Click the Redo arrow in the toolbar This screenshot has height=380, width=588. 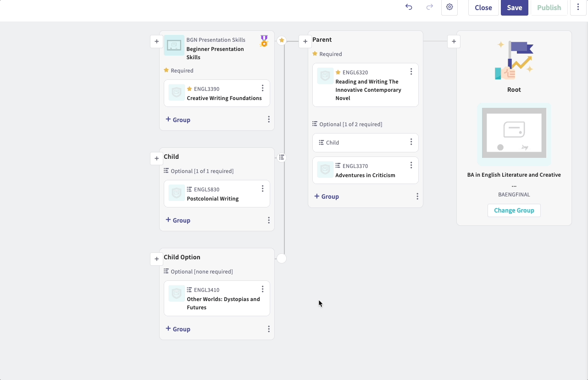[x=429, y=7]
